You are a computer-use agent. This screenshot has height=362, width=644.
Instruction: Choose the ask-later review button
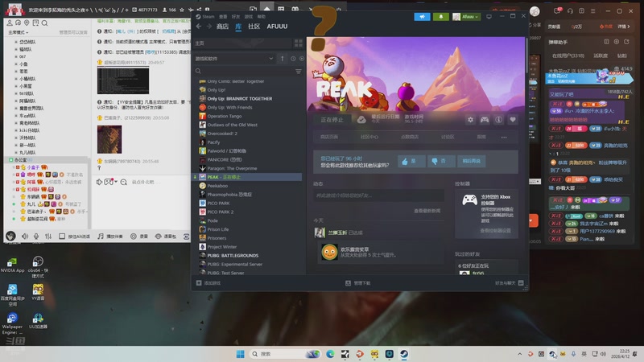[x=472, y=161]
